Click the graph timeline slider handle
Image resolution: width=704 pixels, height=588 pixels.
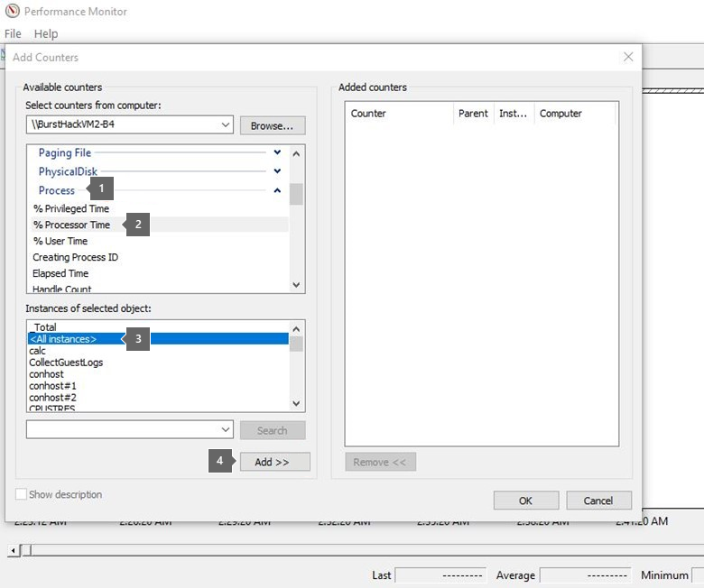[x=26, y=549]
